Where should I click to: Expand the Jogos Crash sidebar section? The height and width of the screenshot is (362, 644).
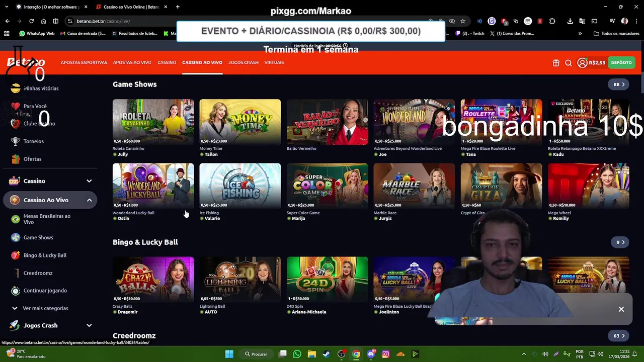pos(89,325)
